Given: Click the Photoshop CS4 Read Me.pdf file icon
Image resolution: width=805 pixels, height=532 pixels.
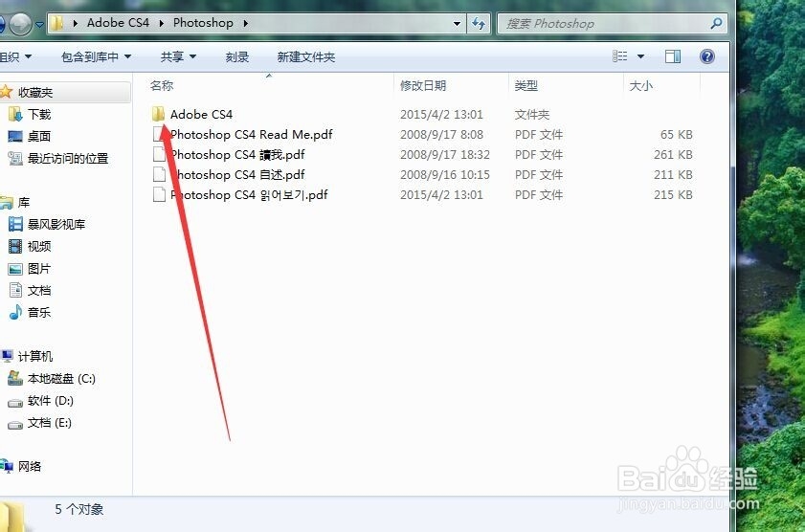Looking at the screenshot, I should (159, 134).
